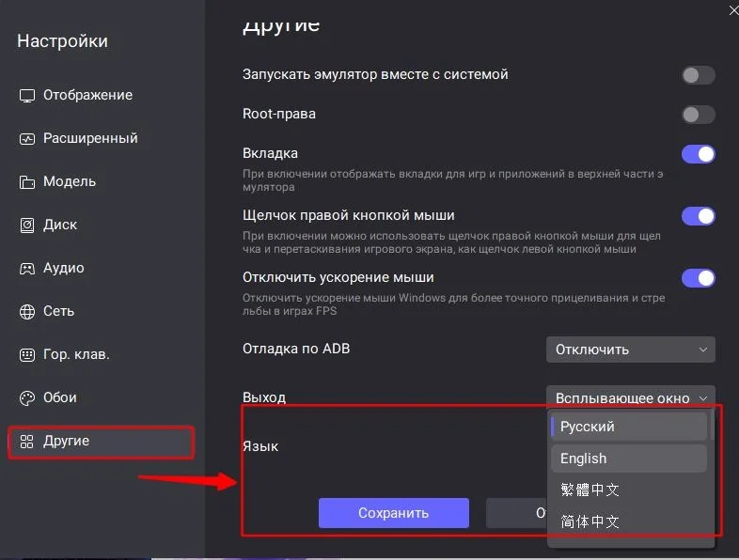Viewport: 739px width, 560px height.
Task: Click the language list scrollbar
Action: (x=712, y=425)
